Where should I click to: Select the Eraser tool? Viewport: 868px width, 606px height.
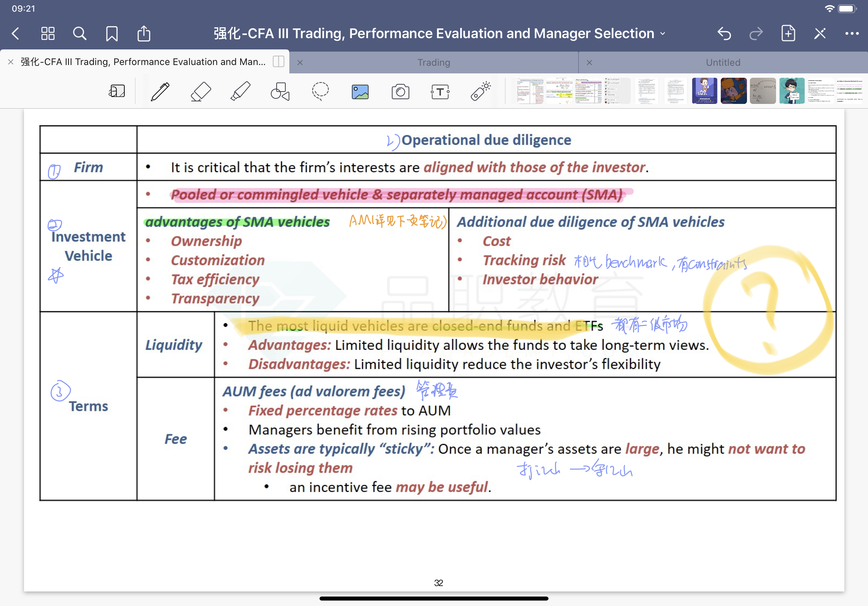[x=200, y=92]
